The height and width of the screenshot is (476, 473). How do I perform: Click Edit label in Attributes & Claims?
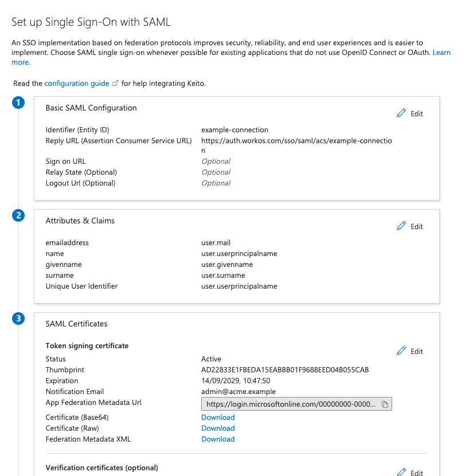point(416,227)
